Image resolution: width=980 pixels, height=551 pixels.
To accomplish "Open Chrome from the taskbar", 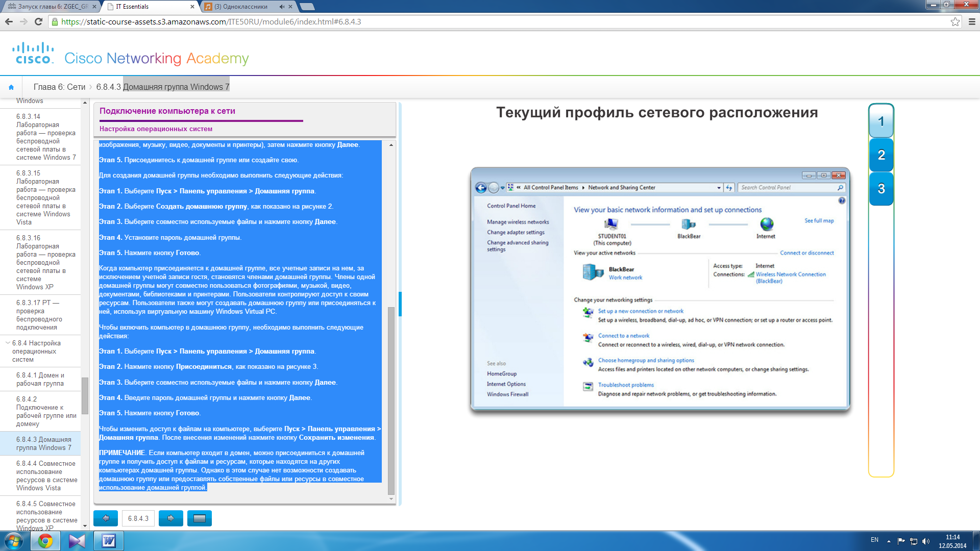I will [x=45, y=541].
